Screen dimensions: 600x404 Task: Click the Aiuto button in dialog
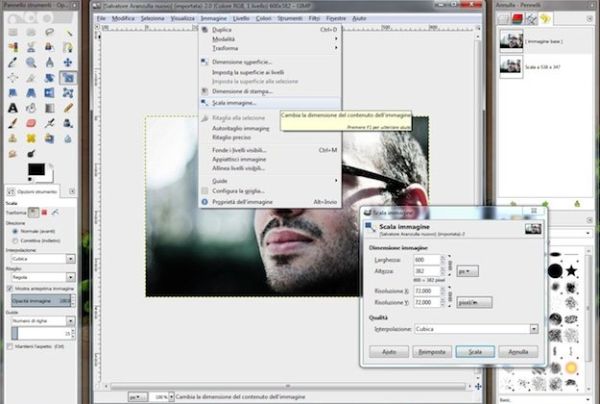pos(389,352)
